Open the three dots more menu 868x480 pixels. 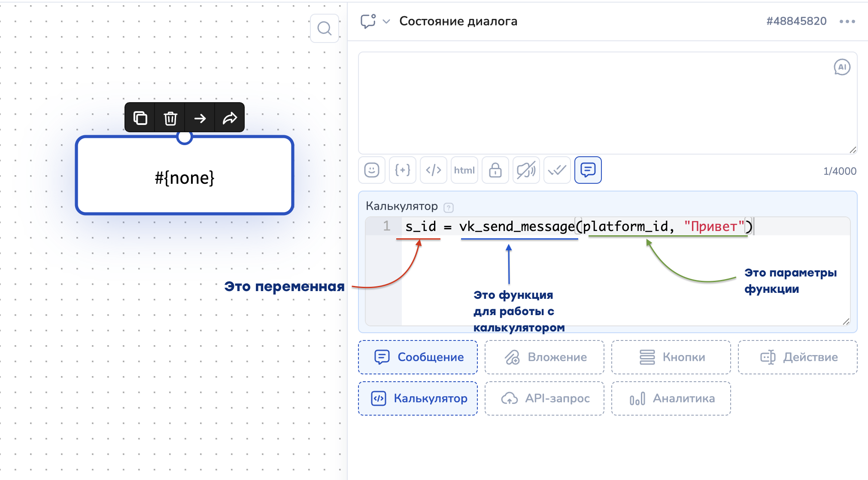[x=847, y=21]
